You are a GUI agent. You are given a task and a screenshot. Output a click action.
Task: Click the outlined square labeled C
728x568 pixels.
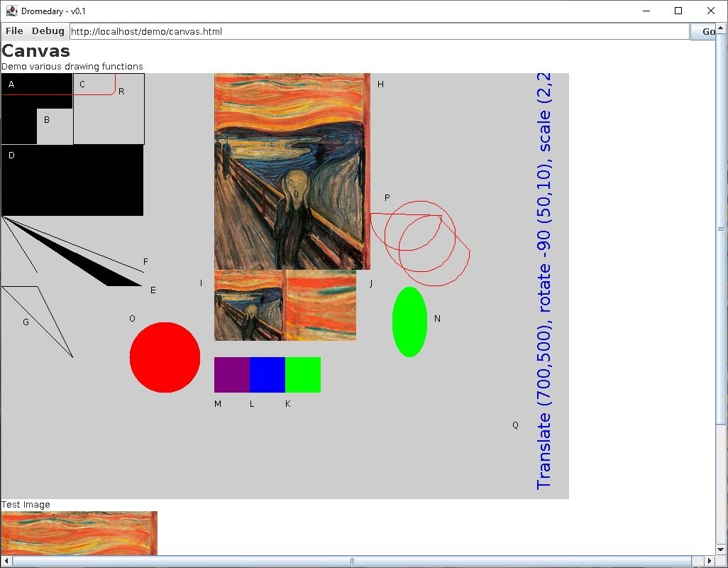109,109
